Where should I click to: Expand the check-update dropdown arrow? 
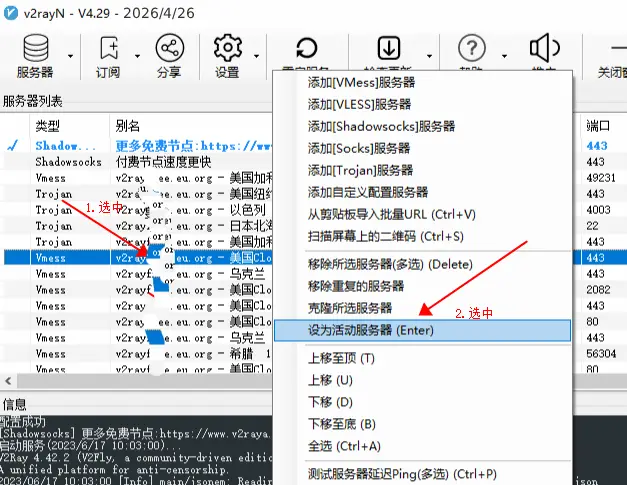[x=429, y=56]
